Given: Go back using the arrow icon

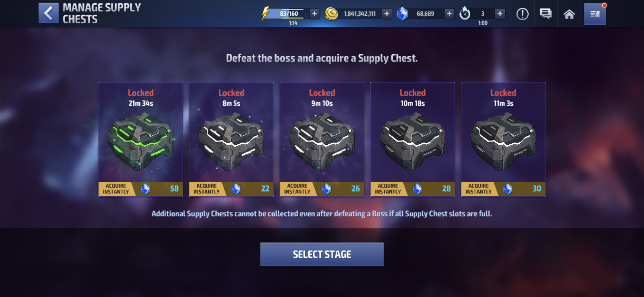Looking at the screenshot, I should coord(48,13).
